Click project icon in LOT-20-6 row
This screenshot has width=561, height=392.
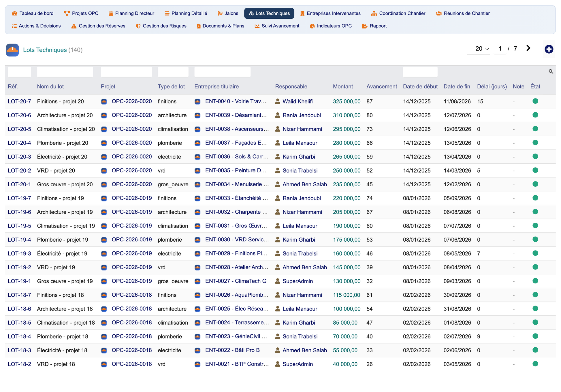(104, 115)
